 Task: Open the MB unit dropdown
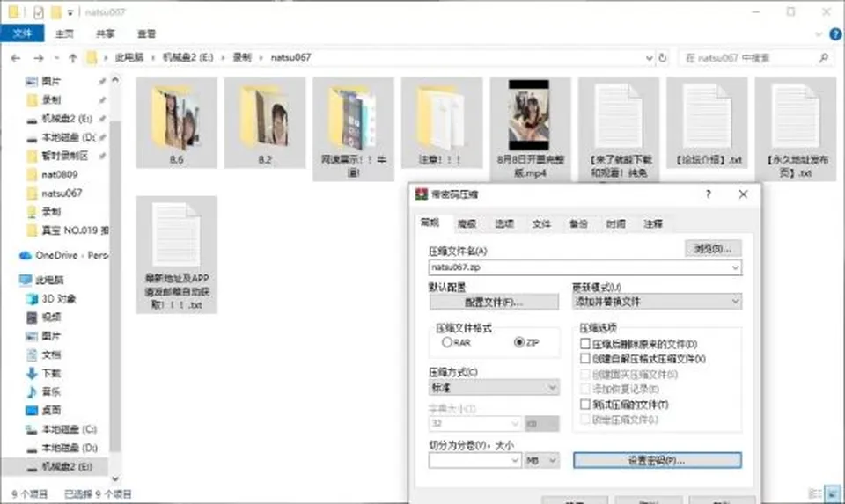(x=542, y=460)
